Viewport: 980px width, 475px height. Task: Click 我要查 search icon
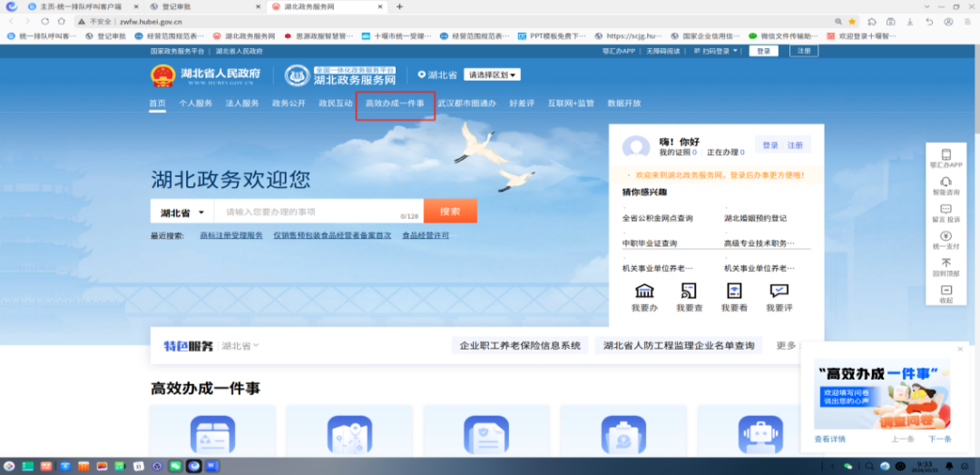tap(689, 291)
